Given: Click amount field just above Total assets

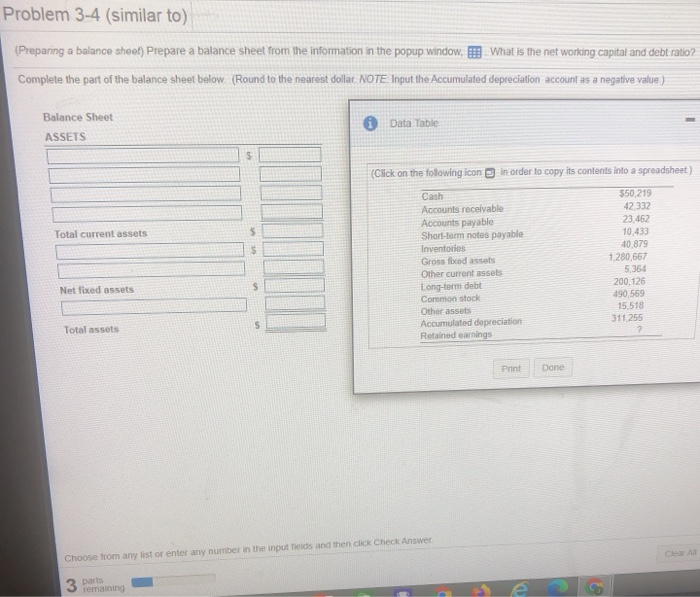Looking at the screenshot, I should (295, 303).
